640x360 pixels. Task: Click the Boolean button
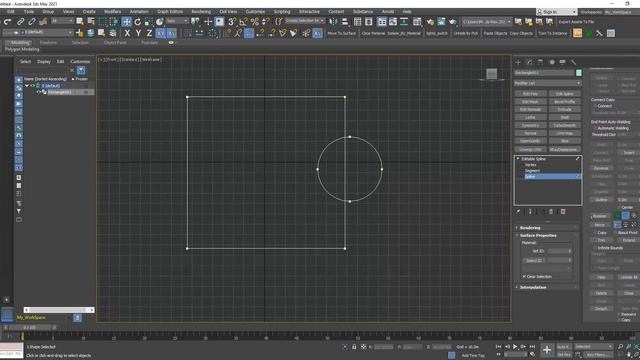[600, 216]
